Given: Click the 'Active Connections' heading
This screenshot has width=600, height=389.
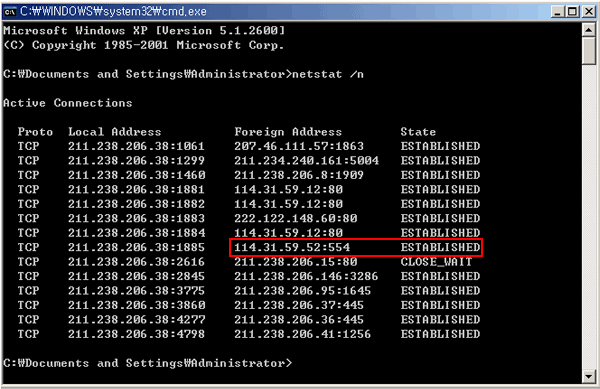Looking at the screenshot, I should (68, 103).
